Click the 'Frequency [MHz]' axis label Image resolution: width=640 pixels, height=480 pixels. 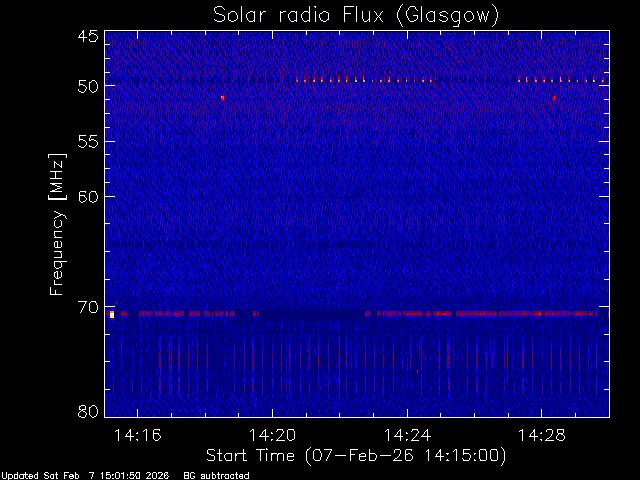[x=57, y=224]
